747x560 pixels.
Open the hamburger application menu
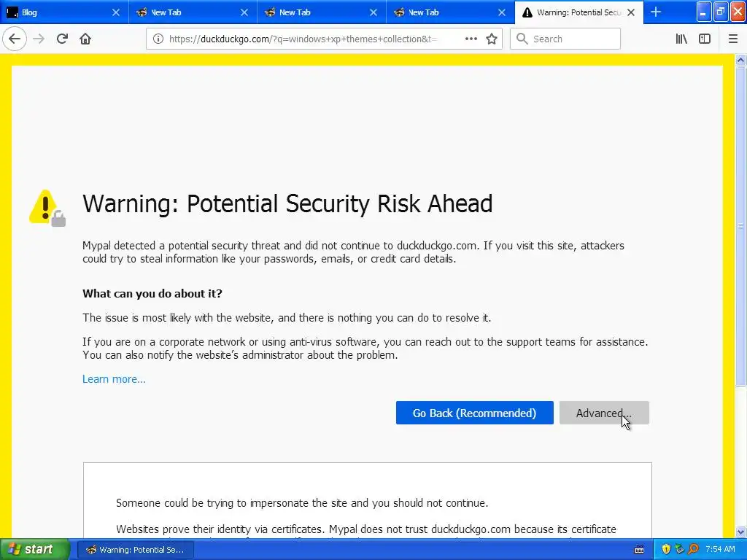(x=733, y=39)
